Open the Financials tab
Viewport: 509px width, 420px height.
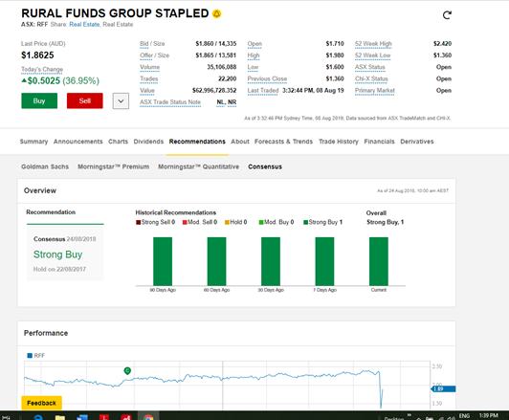(x=379, y=142)
